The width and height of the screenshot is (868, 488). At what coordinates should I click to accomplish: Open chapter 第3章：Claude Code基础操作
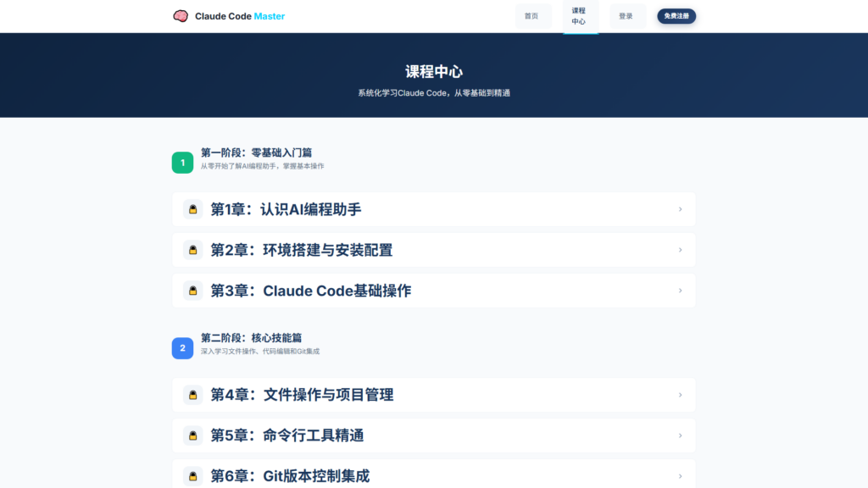click(434, 291)
